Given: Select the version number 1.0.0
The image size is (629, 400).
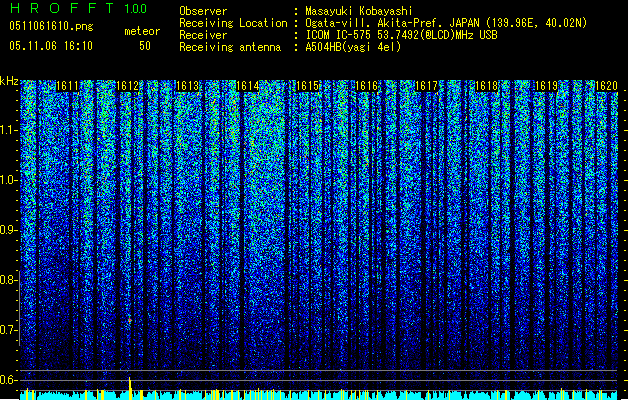Looking at the screenshot, I should pyautogui.click(x=136, y=9).
